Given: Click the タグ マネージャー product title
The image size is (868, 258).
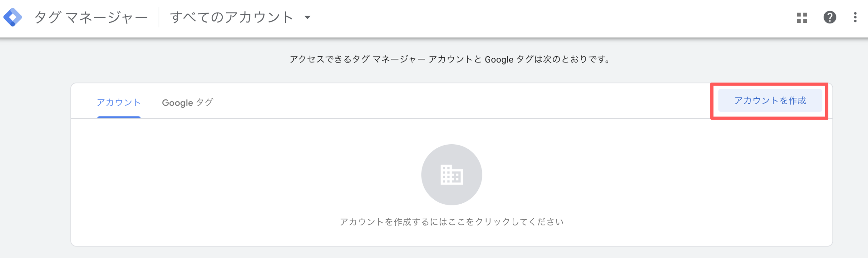Looking at the screenshot, I should tap(91, 17).
